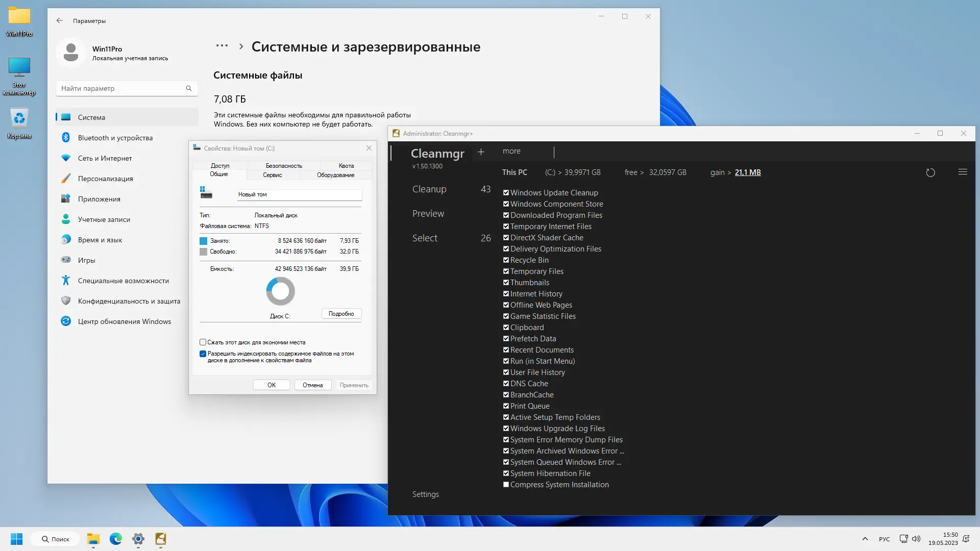Click the plus icon next to Cleanmgr title

[481, 152]
